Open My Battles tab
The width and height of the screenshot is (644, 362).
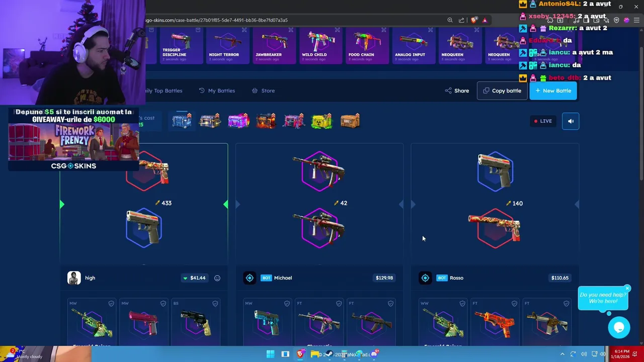(x=217, y=90)
